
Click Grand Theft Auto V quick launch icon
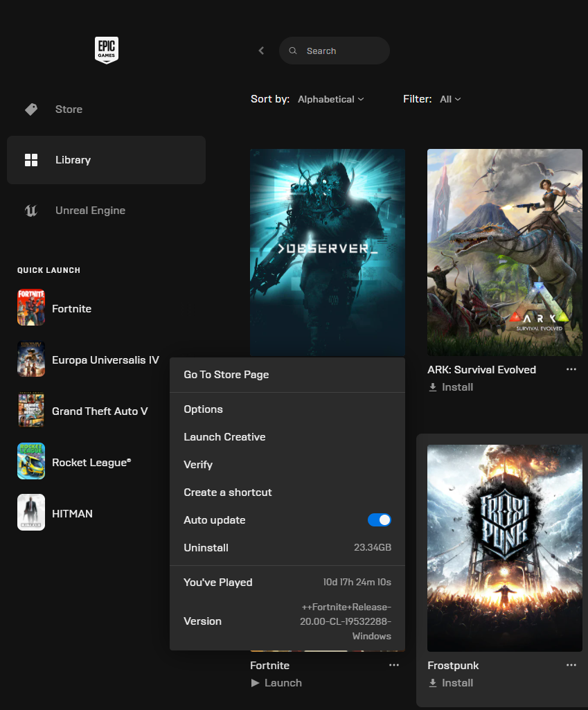tap(31, 410)
